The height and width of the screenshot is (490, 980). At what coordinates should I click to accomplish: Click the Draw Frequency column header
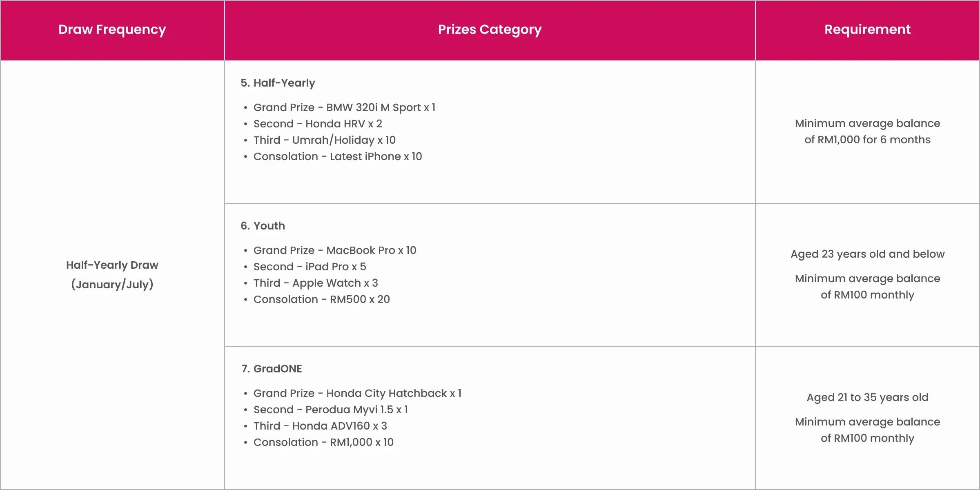pyautogui.click(x=112, y=30)
